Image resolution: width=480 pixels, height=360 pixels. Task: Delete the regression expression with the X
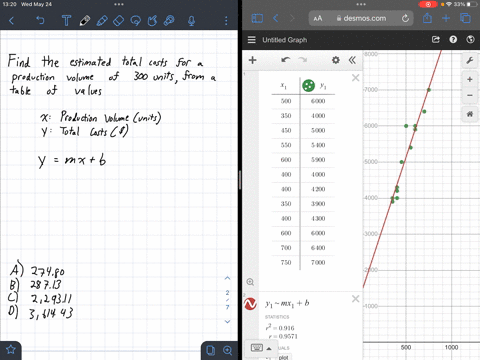[356, 299]
